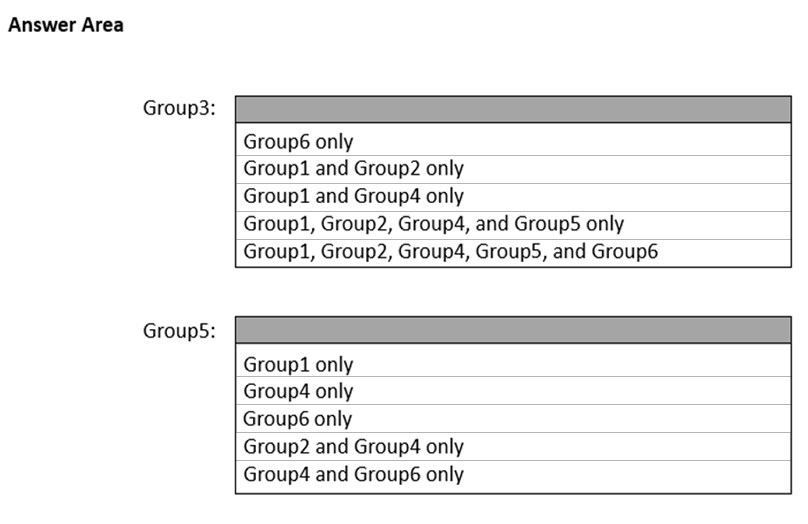Select 'Group1, Group2, Group4, and Group5 only'
Image resolution: width=808 pixels, height=524 pixels.
433,223
